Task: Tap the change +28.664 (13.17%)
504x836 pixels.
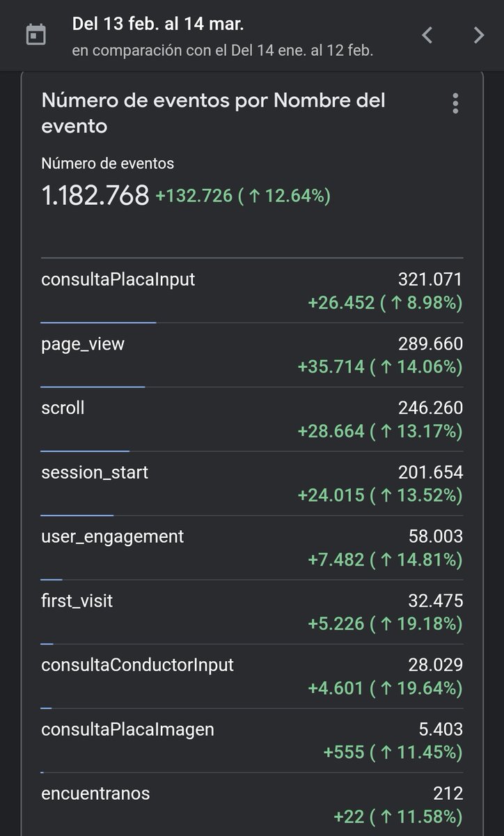Action: (380, 431)
